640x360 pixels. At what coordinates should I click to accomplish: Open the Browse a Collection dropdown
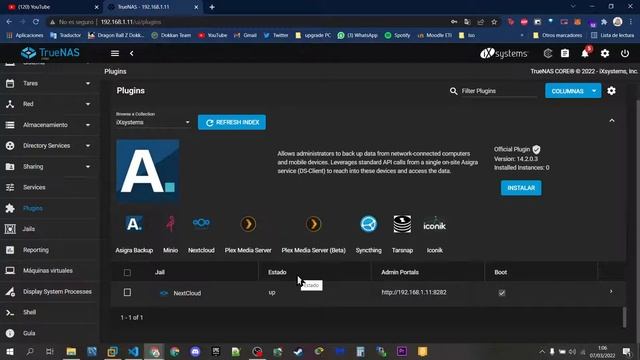153,122
